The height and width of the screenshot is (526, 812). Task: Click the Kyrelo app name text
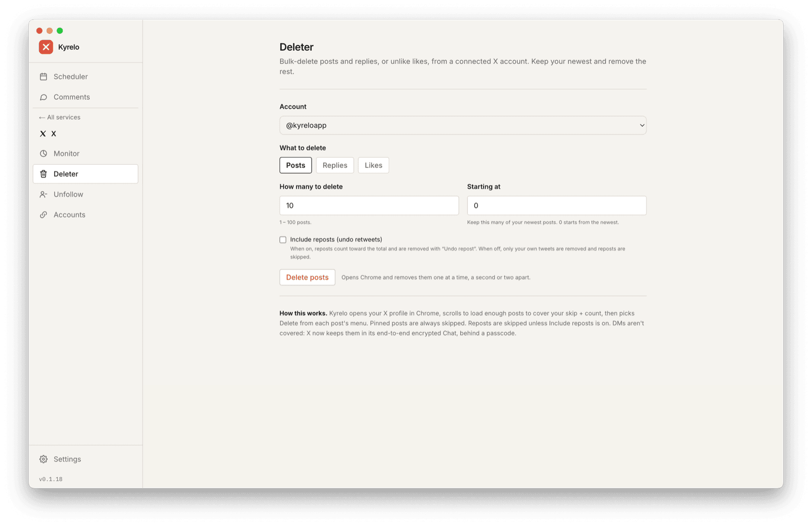click(x=69, y=47)
